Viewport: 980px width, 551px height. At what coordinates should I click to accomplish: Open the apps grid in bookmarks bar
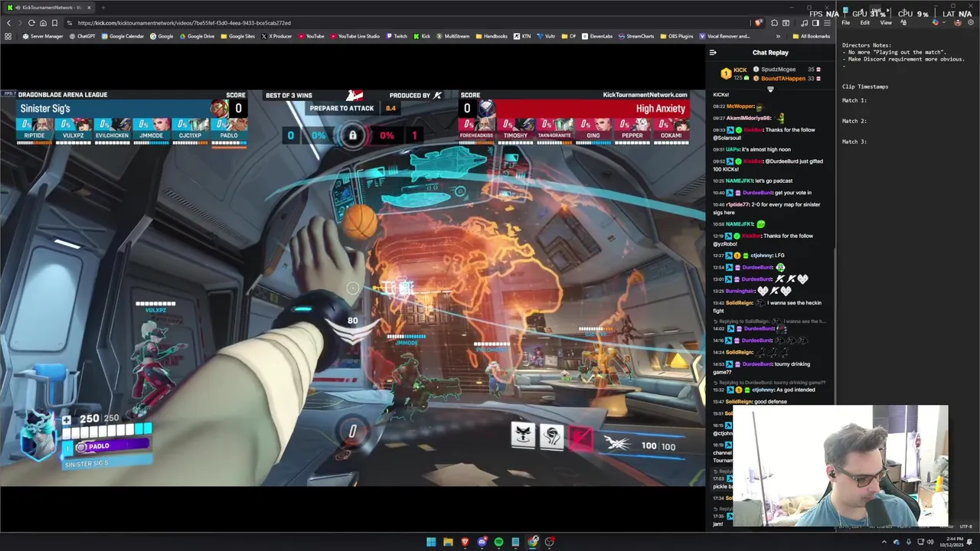point(8,36)
